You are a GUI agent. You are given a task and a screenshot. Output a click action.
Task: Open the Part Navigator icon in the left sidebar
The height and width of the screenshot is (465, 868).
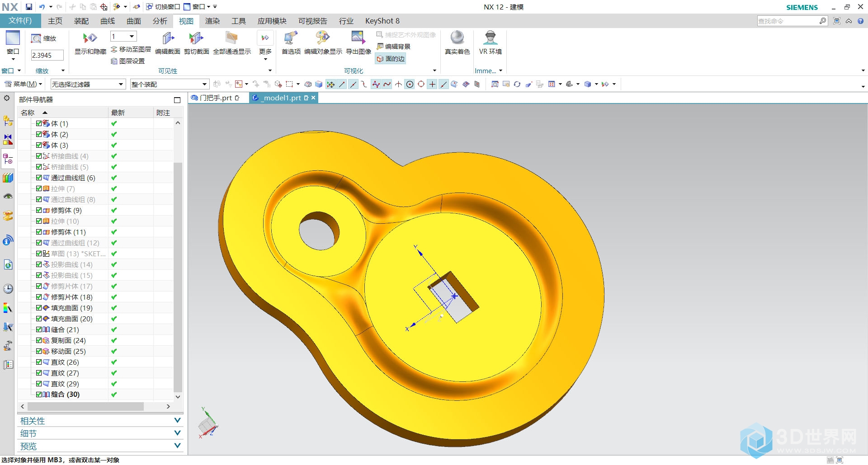point(8,159)
